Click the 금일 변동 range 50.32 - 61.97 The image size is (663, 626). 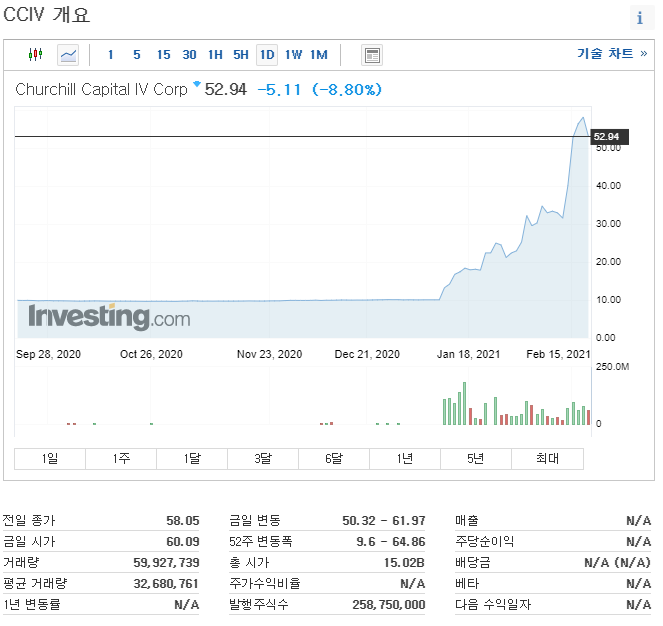click(x=384, y=521)
